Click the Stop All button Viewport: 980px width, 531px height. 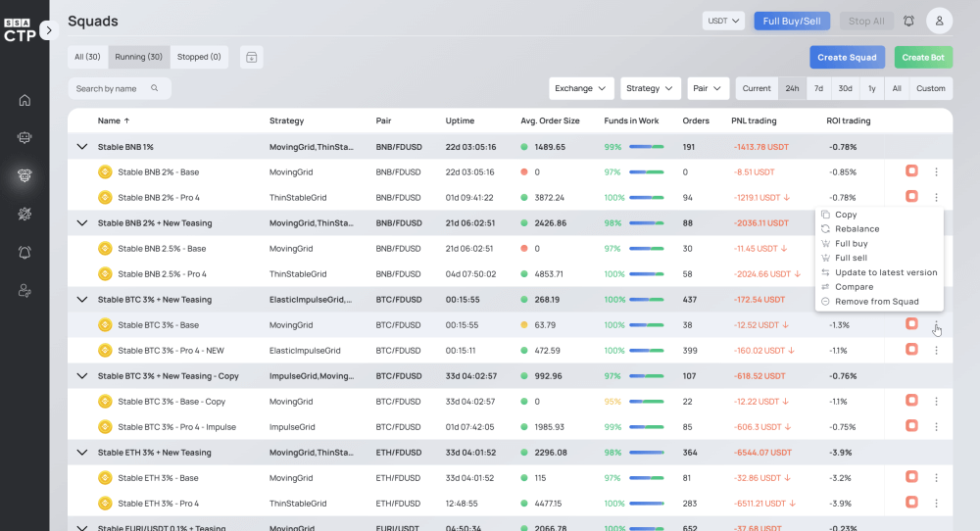(x=866, y=21)
